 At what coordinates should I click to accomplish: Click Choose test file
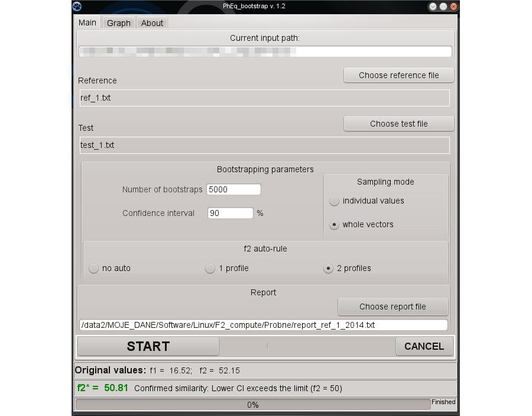398,123
